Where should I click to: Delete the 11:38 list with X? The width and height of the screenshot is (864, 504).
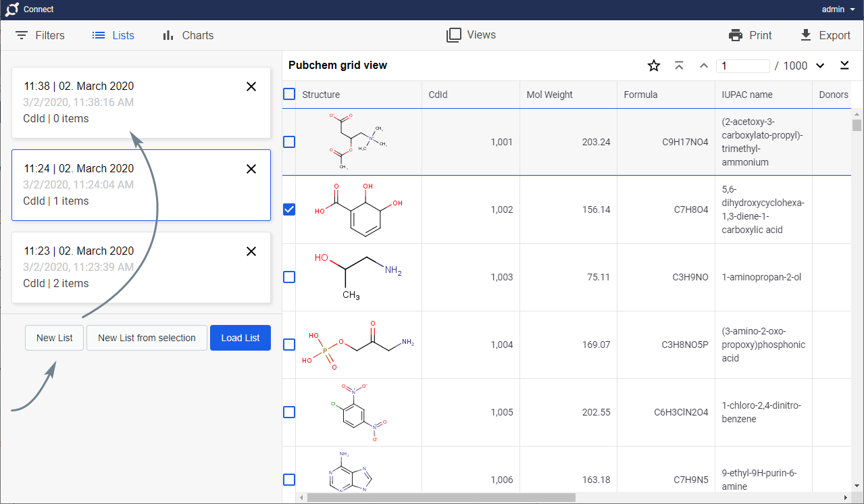(251, 86)
